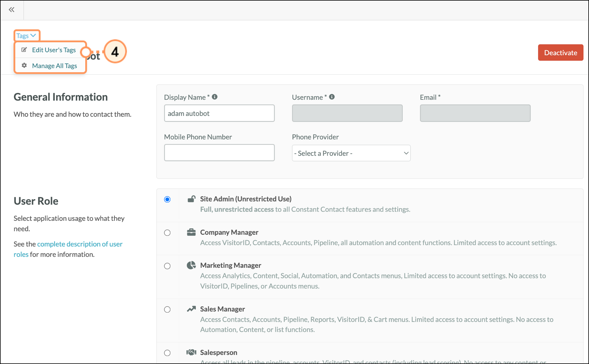This screenshot has width=589, height=364.
Task: Click the General Information heading
Action: click(61, 97)
